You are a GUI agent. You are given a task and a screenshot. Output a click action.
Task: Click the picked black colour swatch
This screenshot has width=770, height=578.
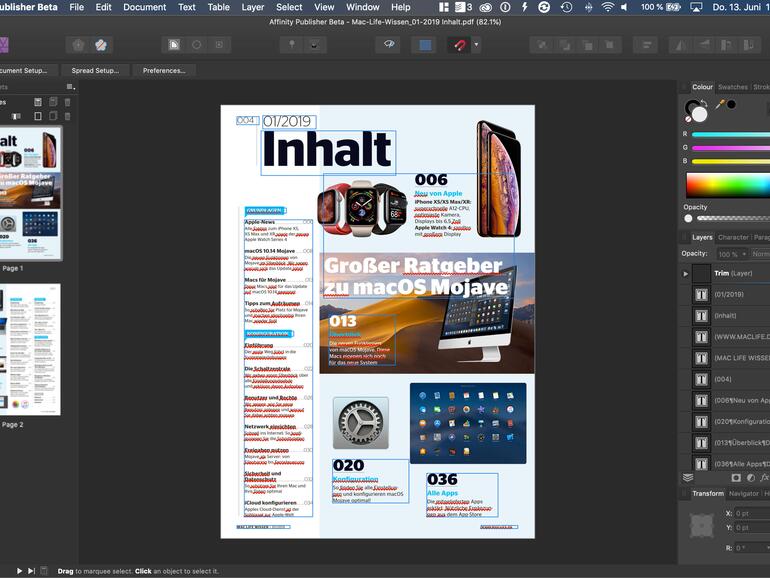[732, 104]
